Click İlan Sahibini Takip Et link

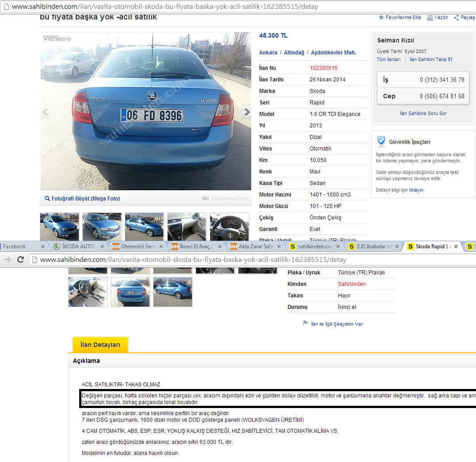(431, 60)
